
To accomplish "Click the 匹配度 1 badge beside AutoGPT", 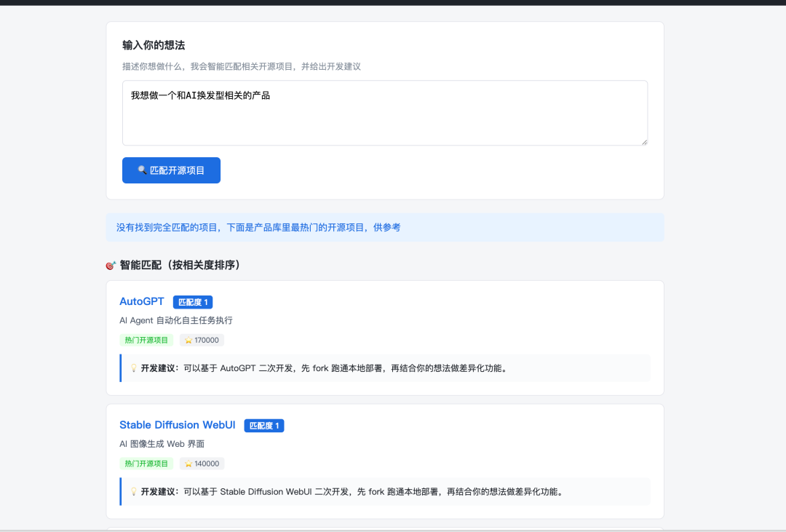I will click(x=193, y=302).
